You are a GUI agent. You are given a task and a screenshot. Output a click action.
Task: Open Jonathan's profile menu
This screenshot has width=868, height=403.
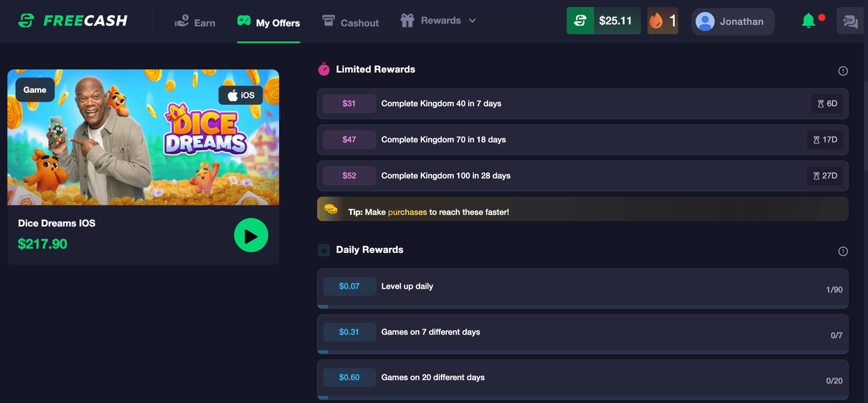pyautogui.click(x=733, y=22)
